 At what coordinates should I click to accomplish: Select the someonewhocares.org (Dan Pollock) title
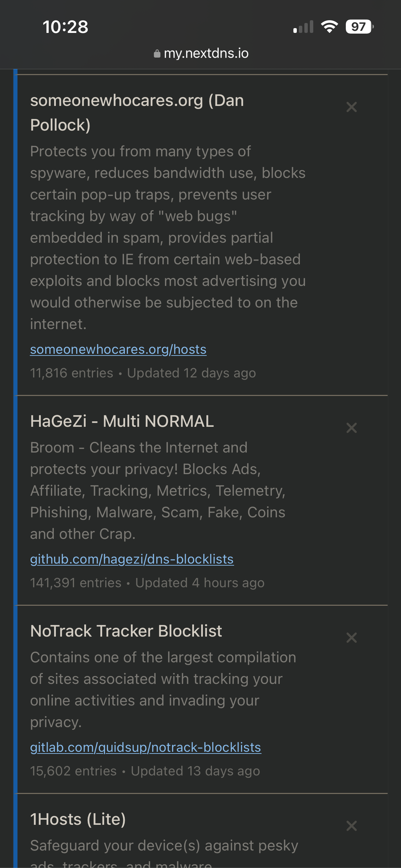(137, 113)
